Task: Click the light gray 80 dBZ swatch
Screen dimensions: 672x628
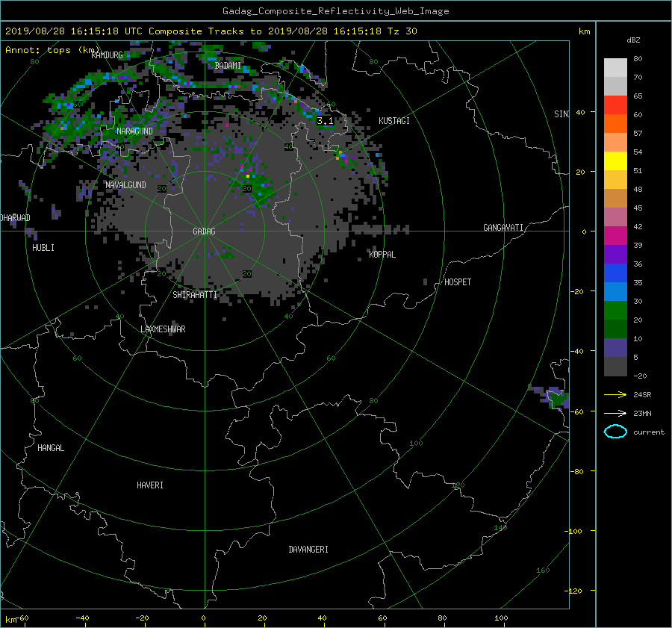Action: (615, 67)
